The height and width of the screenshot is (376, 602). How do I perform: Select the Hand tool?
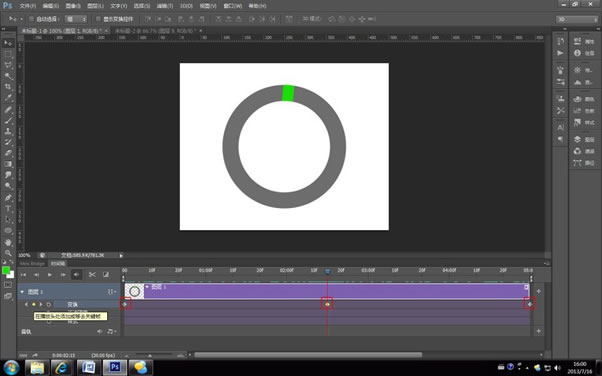(x=8, y=242)
